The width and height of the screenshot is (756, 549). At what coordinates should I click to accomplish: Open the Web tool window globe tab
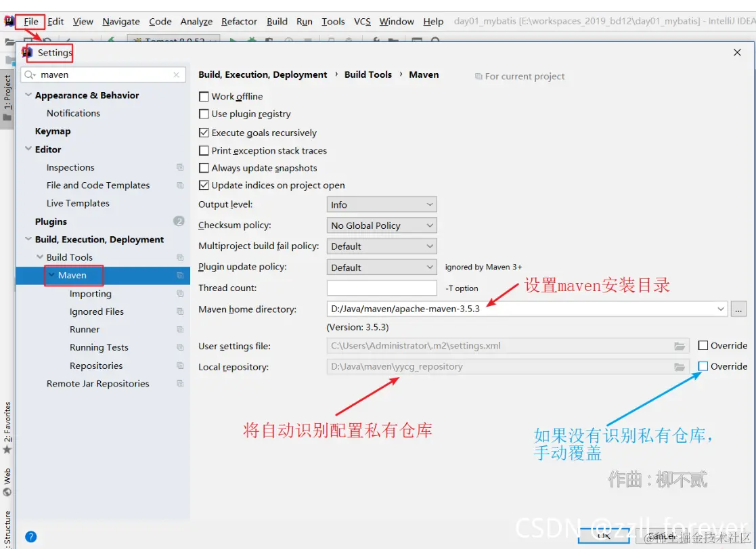tap(7, 481)
